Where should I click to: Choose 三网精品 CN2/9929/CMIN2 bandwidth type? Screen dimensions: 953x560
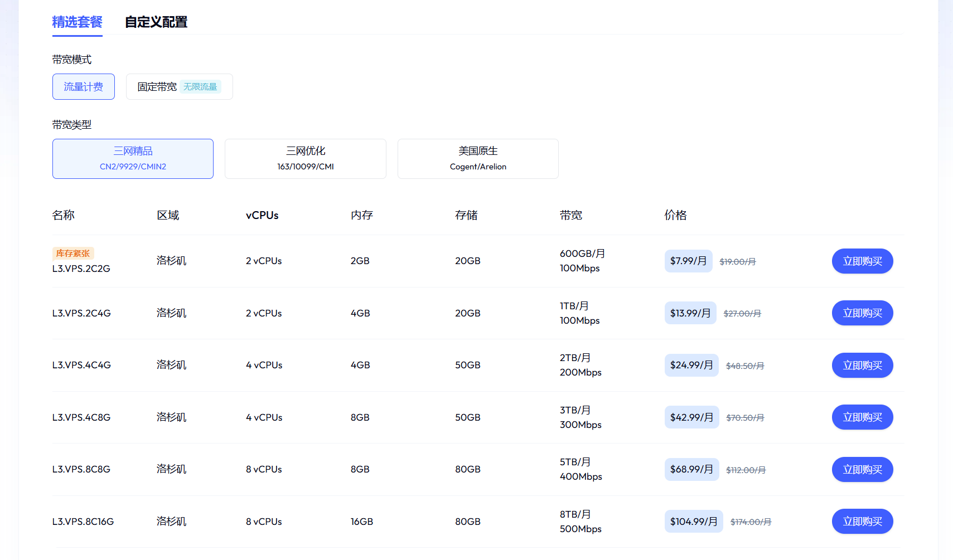point(133,159)
